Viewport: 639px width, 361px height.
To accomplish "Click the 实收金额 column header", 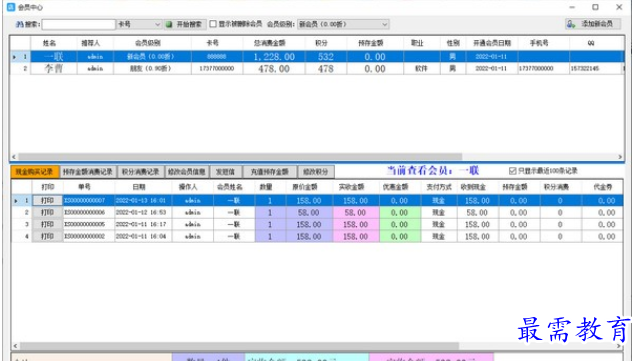I will pyautogui.click(x=351, y=187).
